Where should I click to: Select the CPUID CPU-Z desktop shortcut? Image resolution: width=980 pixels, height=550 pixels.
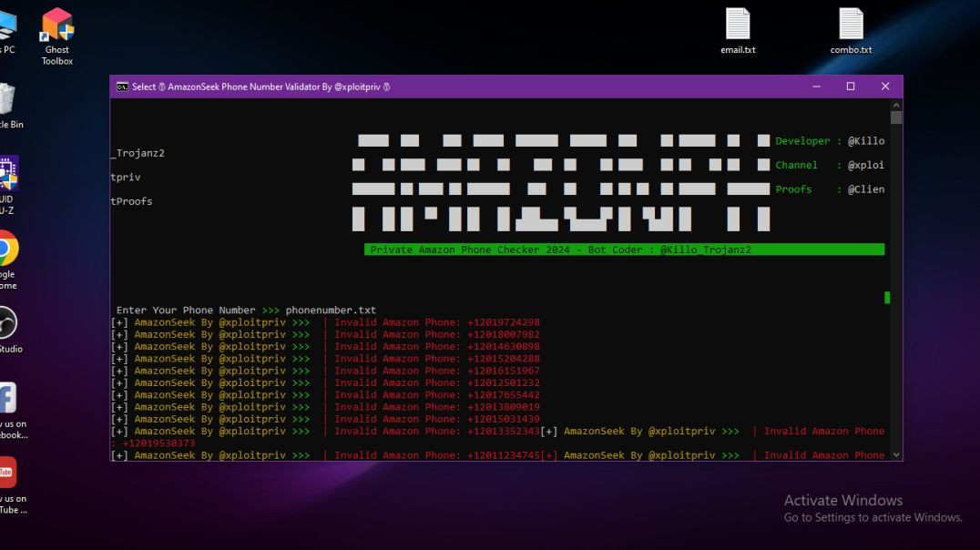pyautogui.click(x=6, y=175)
